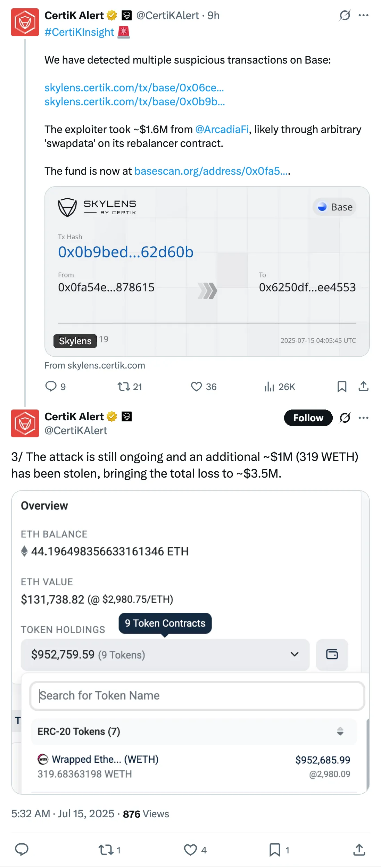Open the basescan.org address link
This screenshot has height=868, width=381.
(x=212, y=171)
